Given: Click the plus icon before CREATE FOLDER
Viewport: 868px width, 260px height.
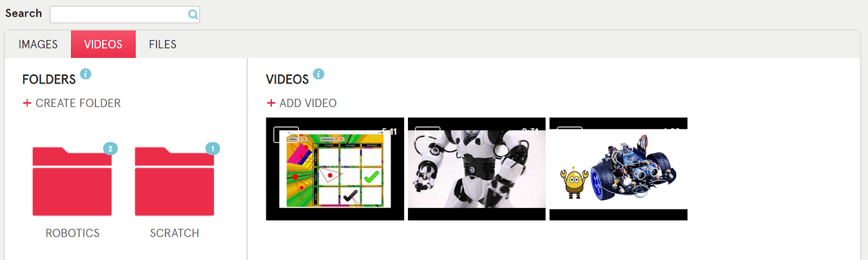Looking at the screenshot, I should point(27,103).
